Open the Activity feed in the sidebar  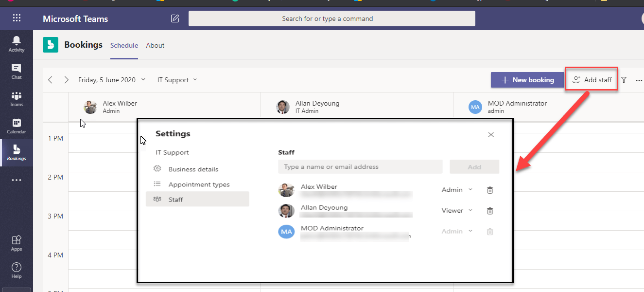(x=17, y=44)
